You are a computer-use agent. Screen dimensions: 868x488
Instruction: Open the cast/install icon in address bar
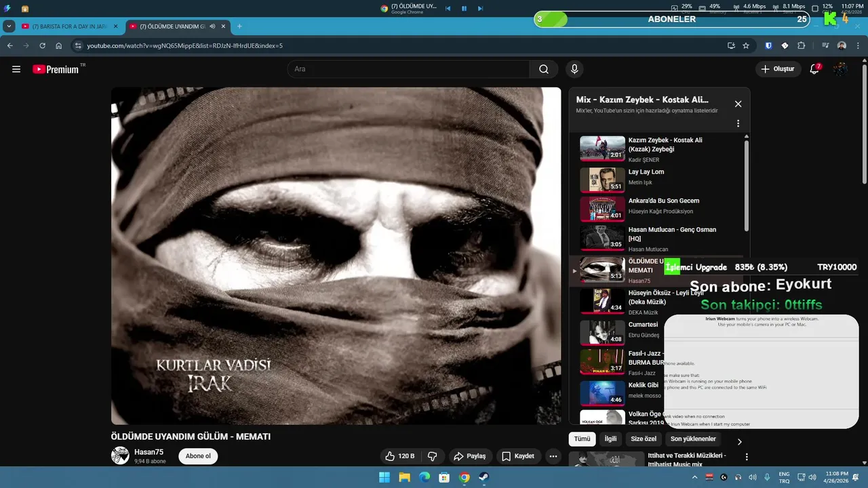pos(731,45)
